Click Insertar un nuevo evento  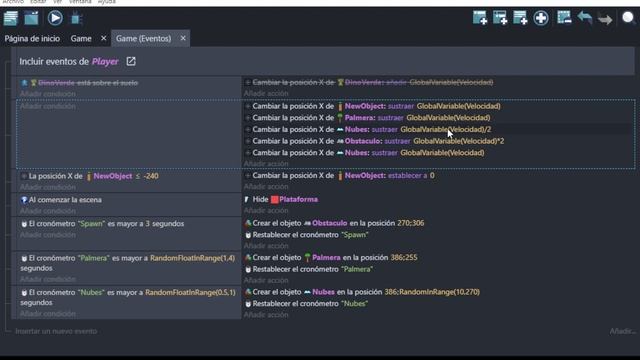click(x=56, y=331)
